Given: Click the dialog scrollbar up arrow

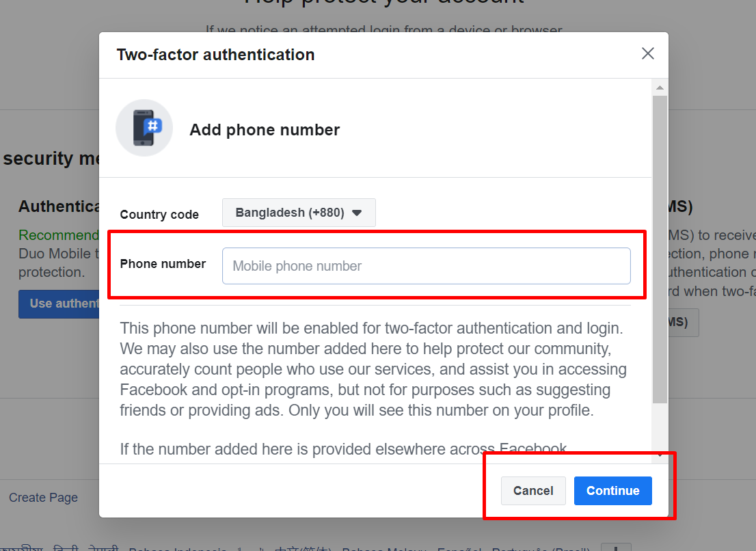Looking at the screenshot, I should click(x=660, y=88).
